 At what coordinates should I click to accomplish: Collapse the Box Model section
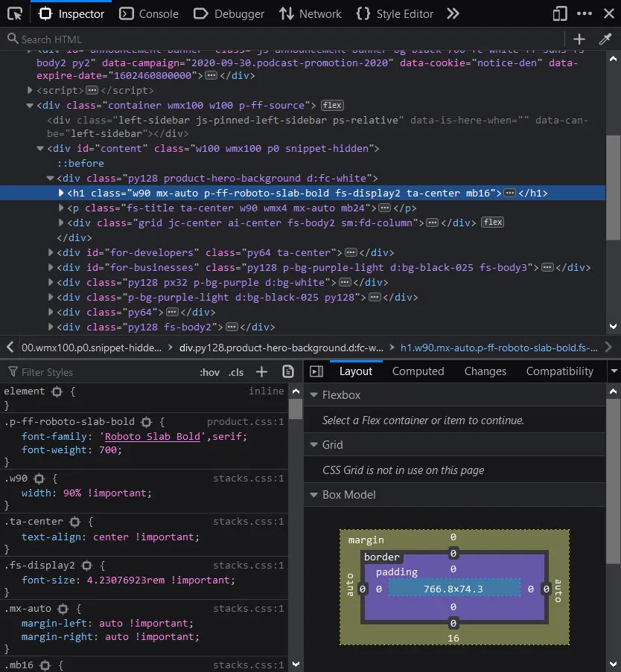(314, 495)
